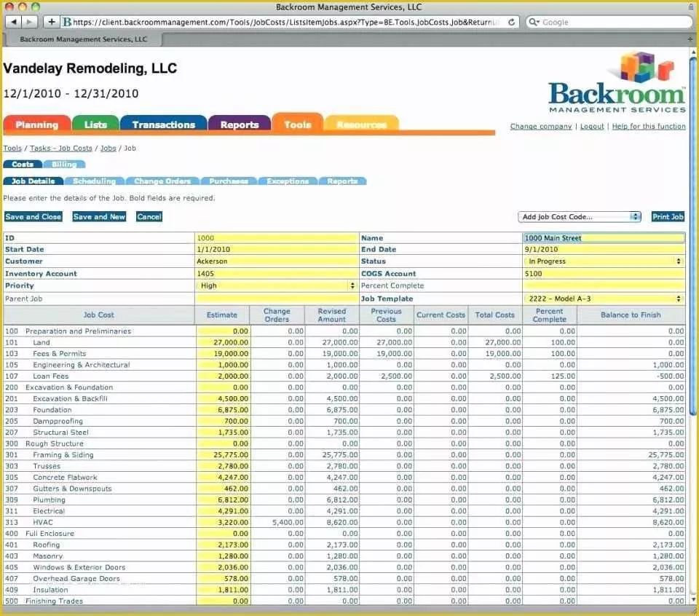Click the Customer field Ackerson

click(x=277, y=261)
